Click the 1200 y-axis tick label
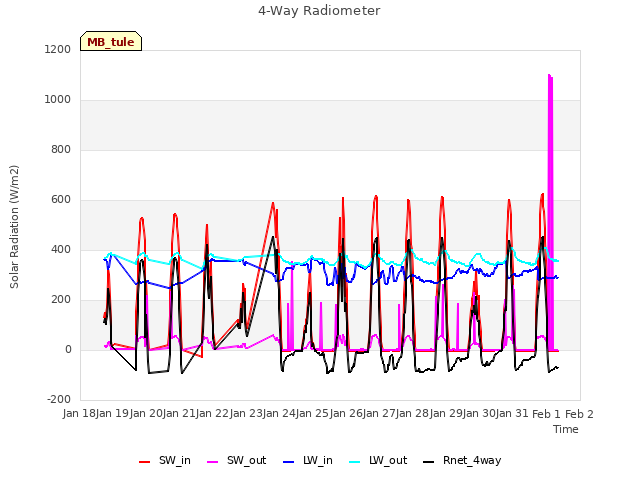 pyautogui.click(x=58, y=49)
